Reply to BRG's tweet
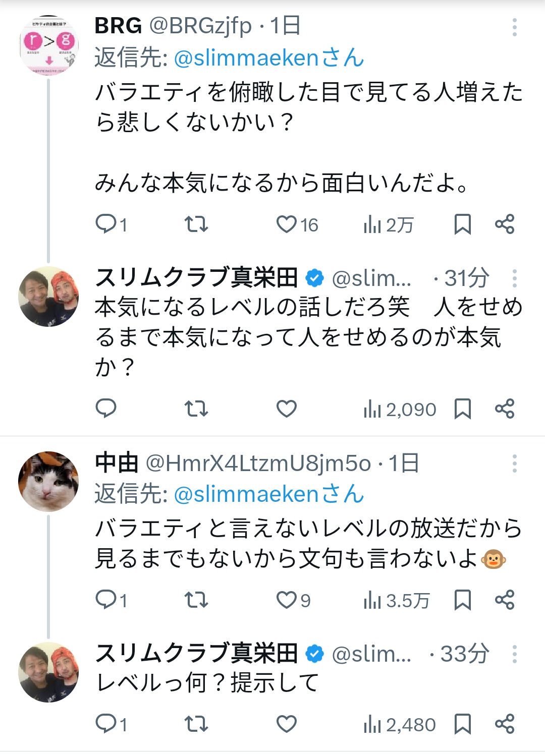The width and height of the screenshot is (545, 756). pyautogui.click(x=106, y=224)
